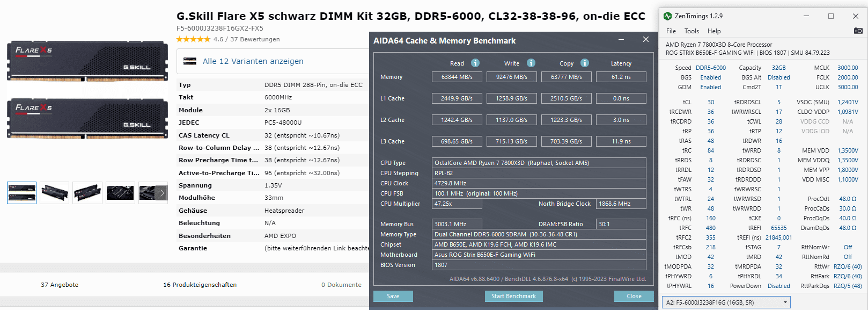This screenshot has height=310, width=868.
Task: Click the North Bridge Clock value 1868.6 MHz
Action: pos(621,204)
